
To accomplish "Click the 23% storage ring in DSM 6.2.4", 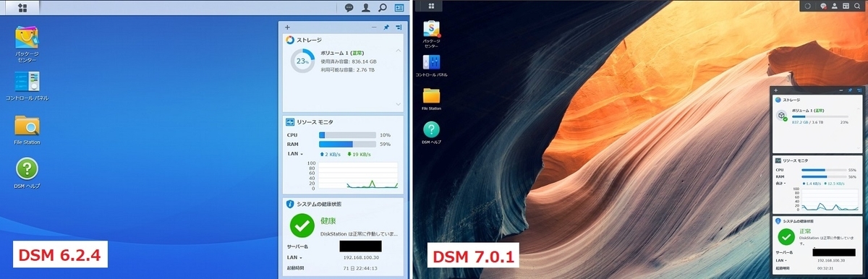I will [302, 61].
